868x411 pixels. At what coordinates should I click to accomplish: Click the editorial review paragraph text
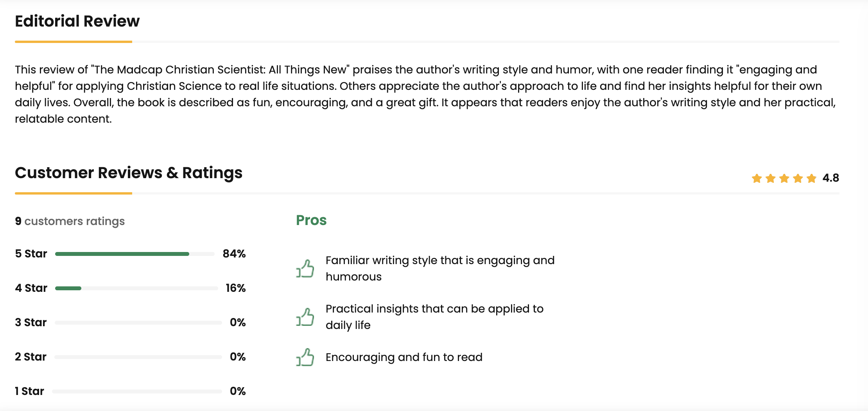pyautogui.click(x=425, y=94)
